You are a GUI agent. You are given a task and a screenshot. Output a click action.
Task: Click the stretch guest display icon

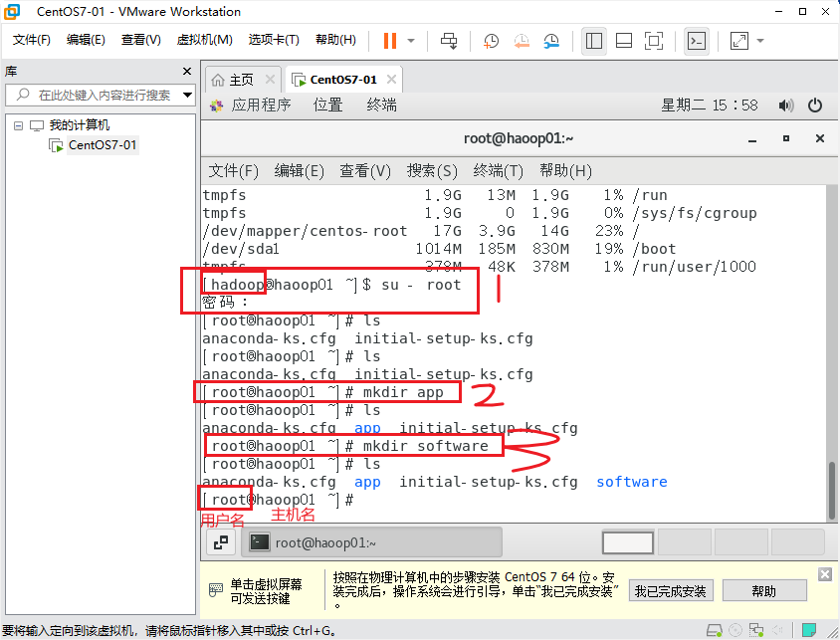[x=739, y=41]
